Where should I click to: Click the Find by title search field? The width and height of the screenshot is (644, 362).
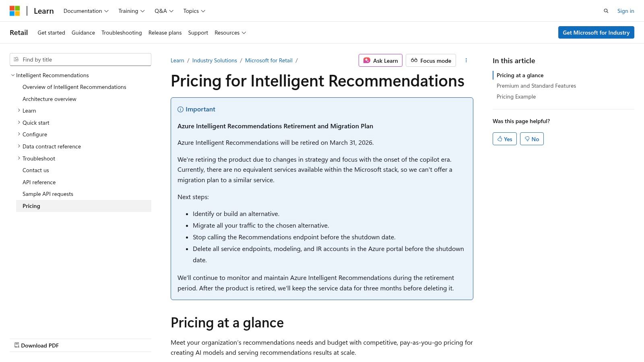click(80, 59)
